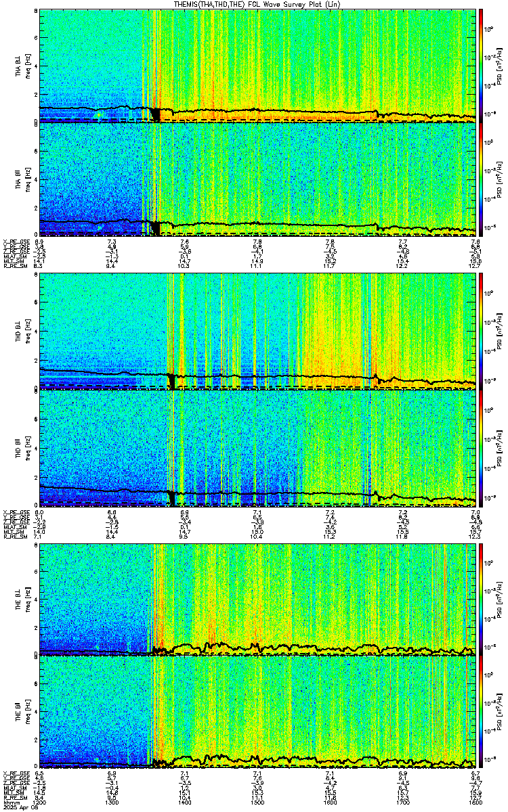Click the 1200 time tick label at bottom
The image size is (508, 812).
point(39,801)
